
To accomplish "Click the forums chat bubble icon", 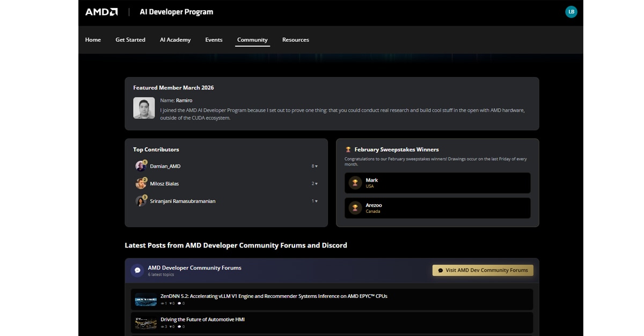I will pyautogui.click(x=137, y=271).
